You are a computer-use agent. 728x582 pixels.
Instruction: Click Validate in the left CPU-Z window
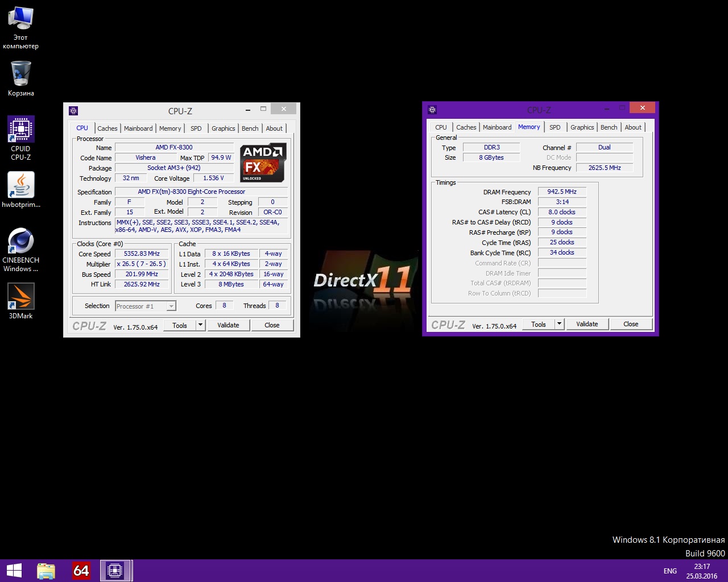tap(228, 325)
